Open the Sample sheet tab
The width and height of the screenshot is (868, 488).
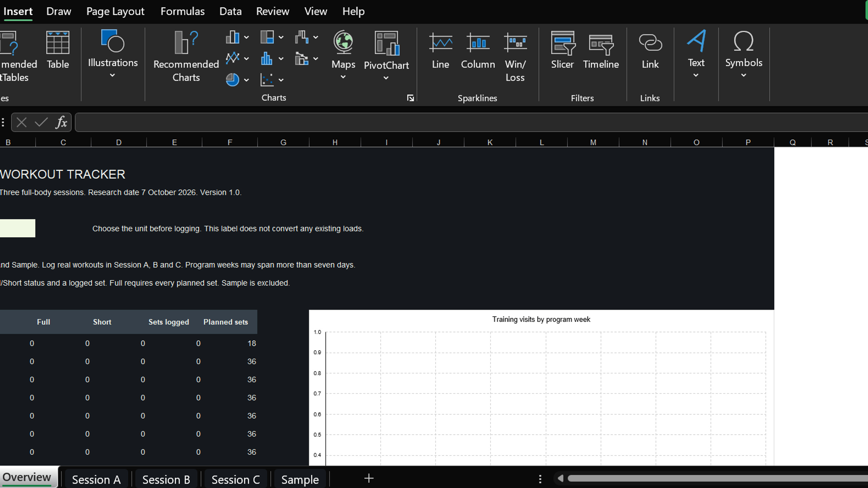click(300, 479)
